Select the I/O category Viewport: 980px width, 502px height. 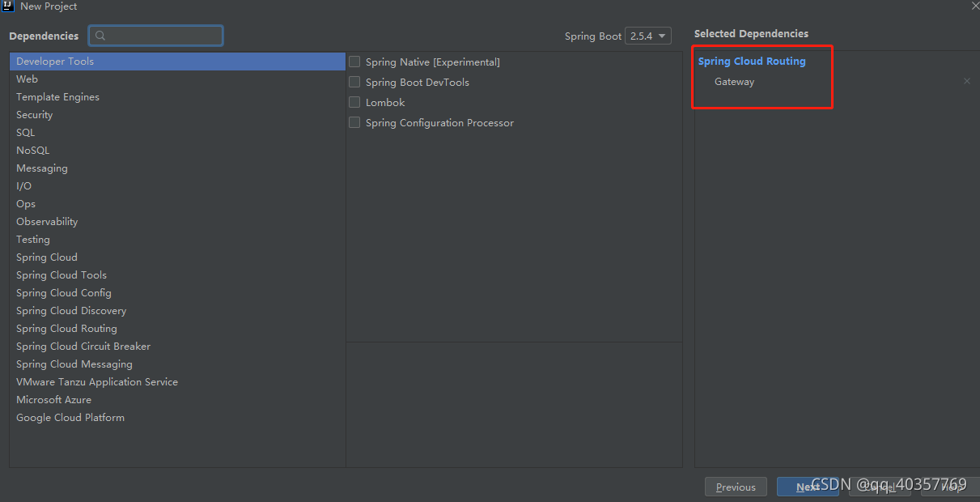coord(177,186)
